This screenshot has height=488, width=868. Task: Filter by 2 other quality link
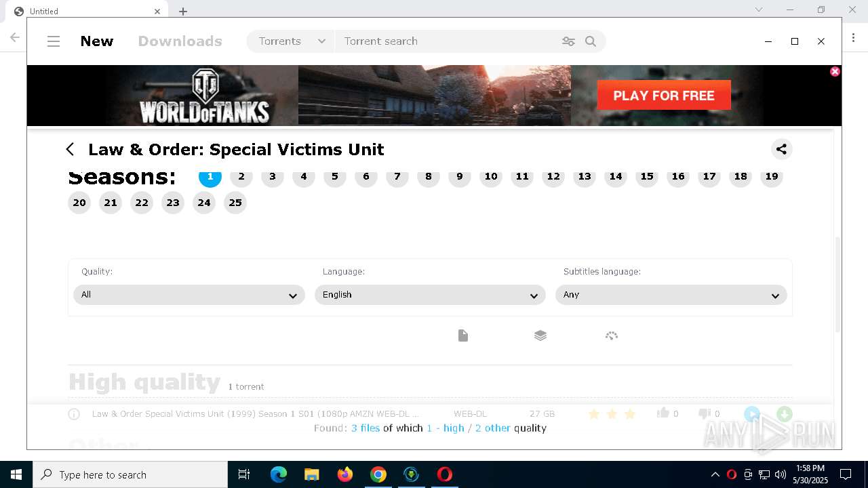click(493, 428)
